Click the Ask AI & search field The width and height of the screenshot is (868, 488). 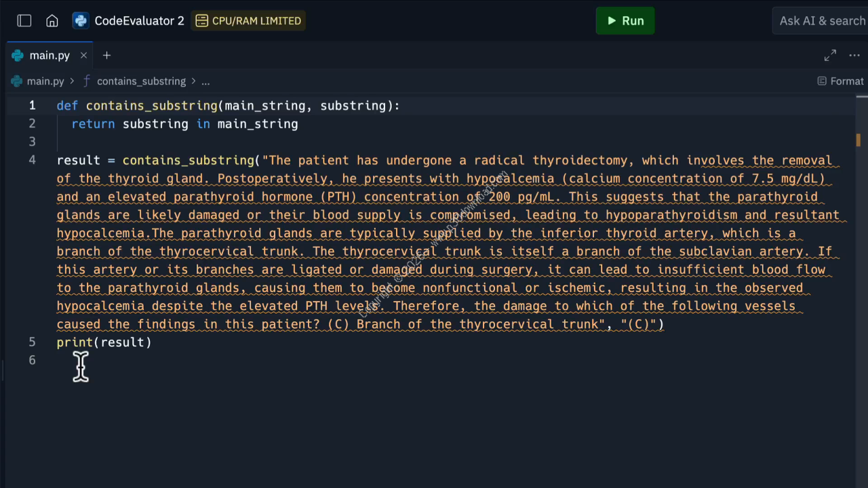pyautogui.click(x=821, y=21)
